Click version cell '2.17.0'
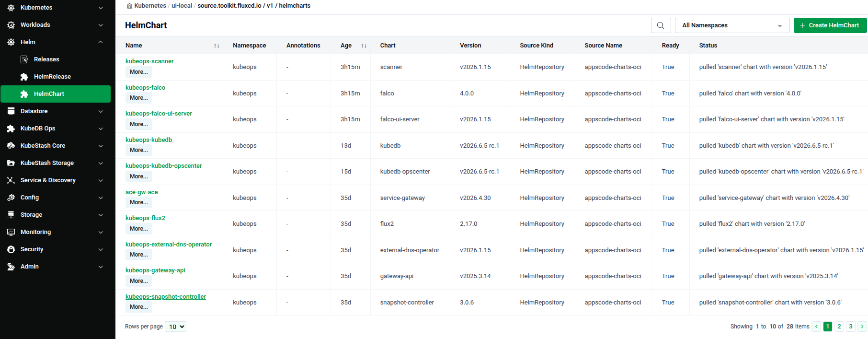 pyautogui.click(x=468, y=224)
